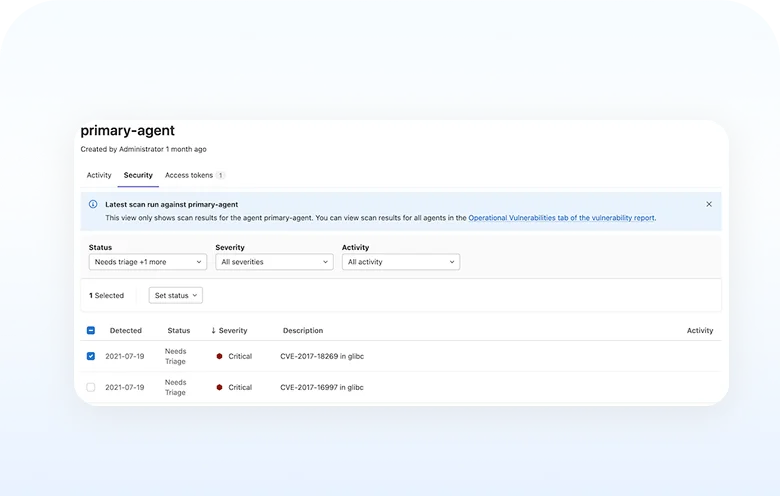Check the CVE-2017-16997 row checkbox
The image size is (780, 496).
(x=91, y=388)
